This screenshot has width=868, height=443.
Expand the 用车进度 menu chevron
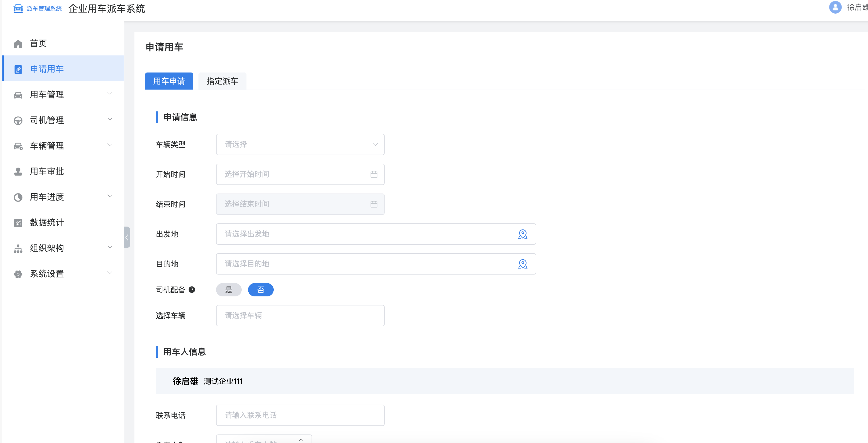(110, 196)
